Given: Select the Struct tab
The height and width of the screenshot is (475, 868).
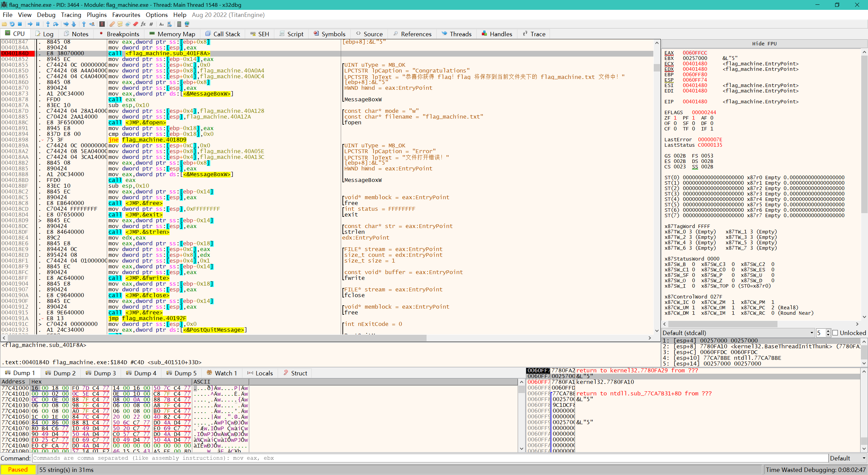Looking at the screenshot, I should pos(295,373).
